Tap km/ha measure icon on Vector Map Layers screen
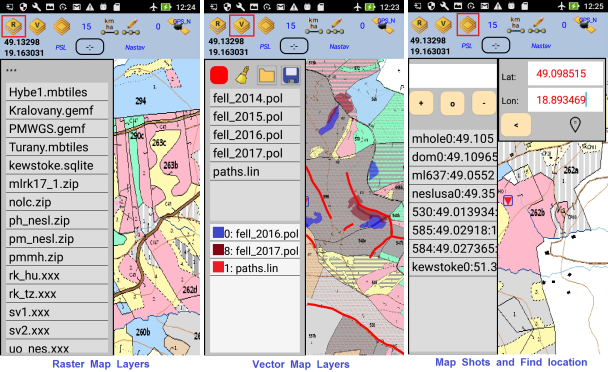 (314, 26)
